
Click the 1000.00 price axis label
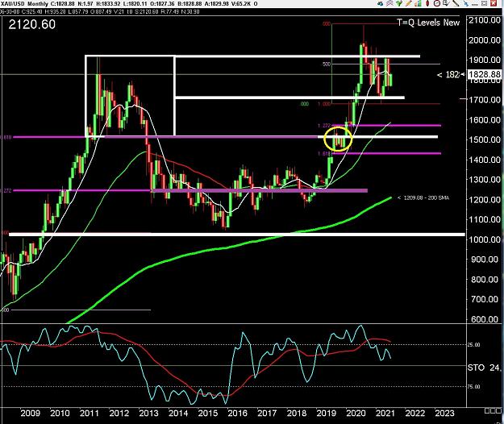485,239
